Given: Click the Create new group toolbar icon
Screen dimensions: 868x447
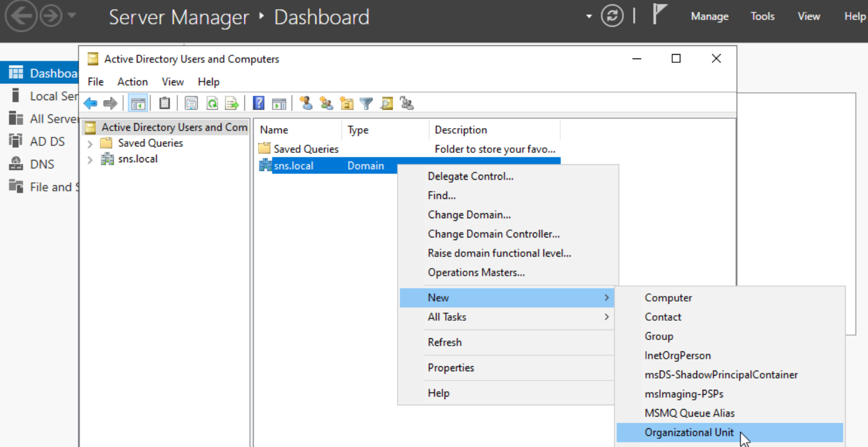Looking at the screenshot, I should [326, 103].
